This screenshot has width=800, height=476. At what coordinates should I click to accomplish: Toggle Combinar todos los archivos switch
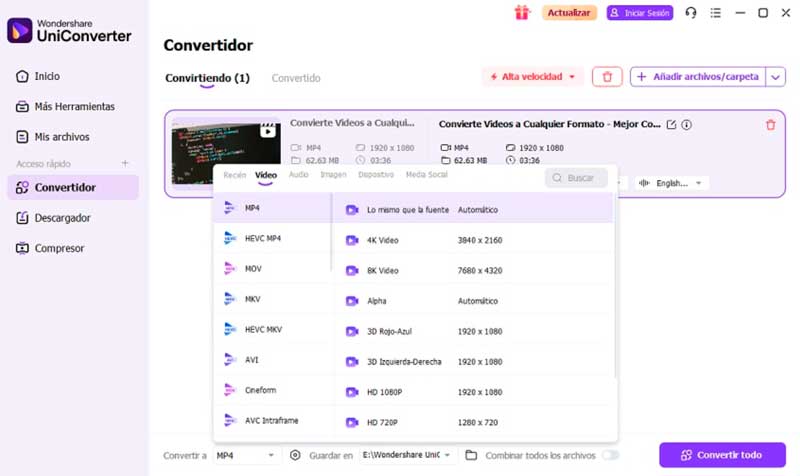pos(610,455)
